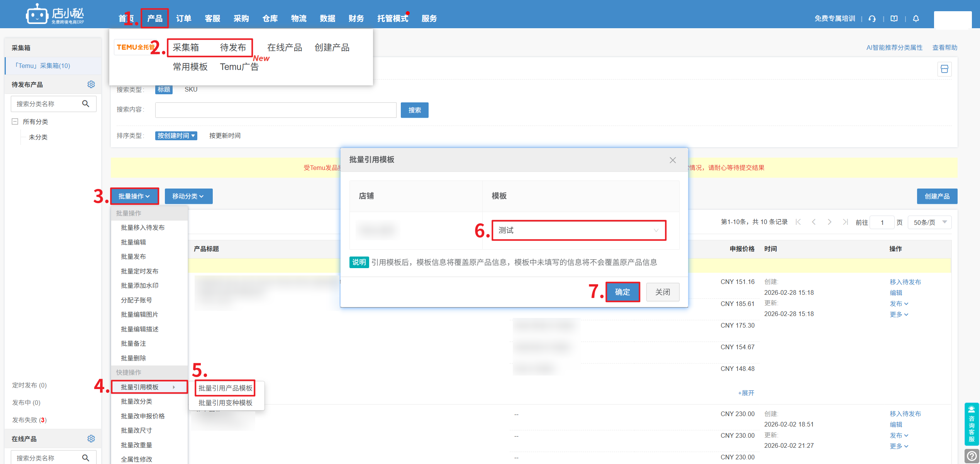Collapse the 所有分类 tree node
Screen dimensions: 980x464
(x=15, y=122)
